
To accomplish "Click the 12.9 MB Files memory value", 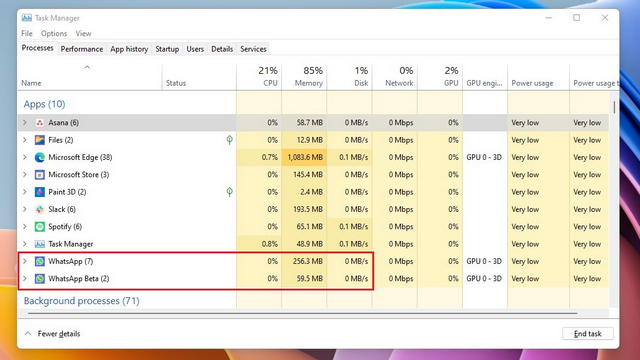I will pos(310,140).
